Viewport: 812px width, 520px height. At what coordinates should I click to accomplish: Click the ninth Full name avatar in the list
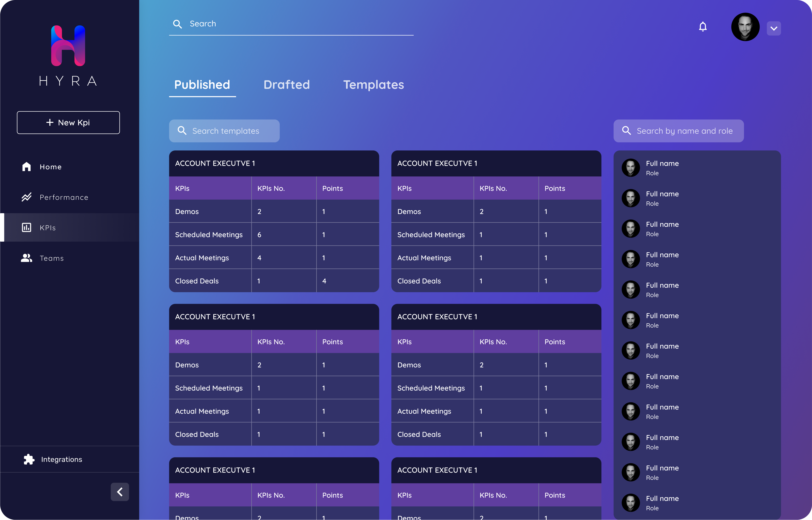(631, 411)
